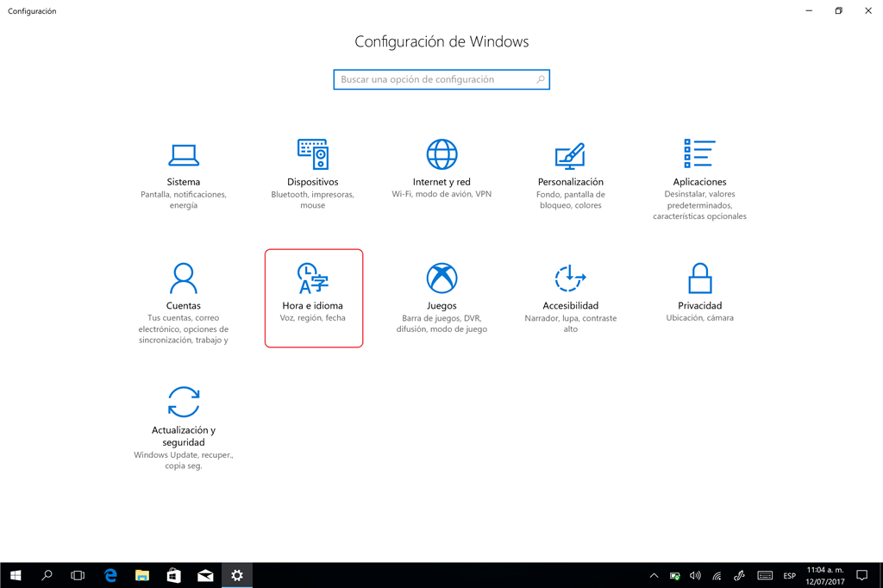883x588 pixels.
Task: Click the Sistema category title
Action: 184,182
